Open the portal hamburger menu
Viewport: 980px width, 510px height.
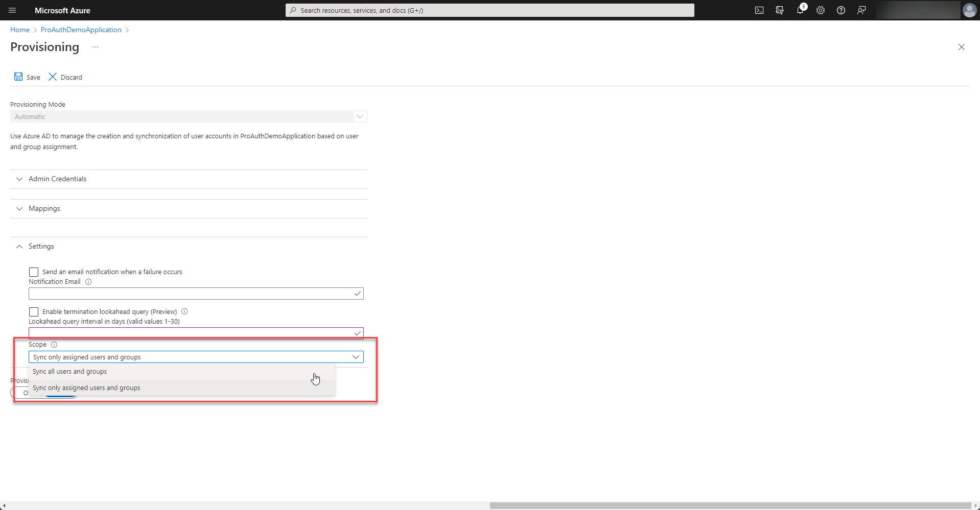coord(12,10)
